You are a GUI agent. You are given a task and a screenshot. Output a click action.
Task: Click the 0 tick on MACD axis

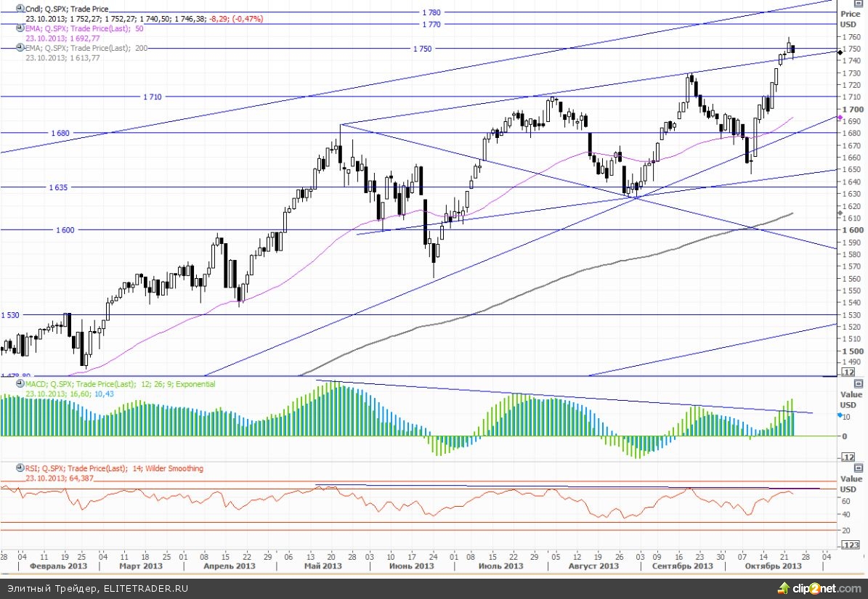click(844, 436)
